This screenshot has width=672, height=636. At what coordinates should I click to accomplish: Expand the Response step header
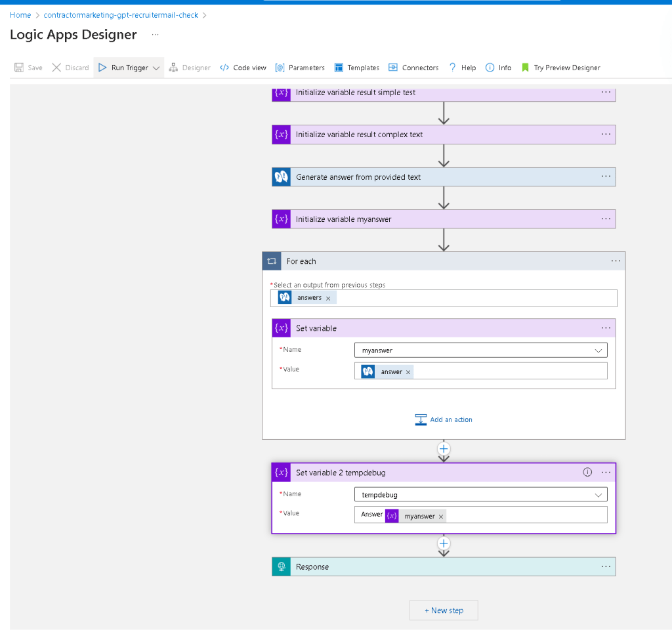444,566
